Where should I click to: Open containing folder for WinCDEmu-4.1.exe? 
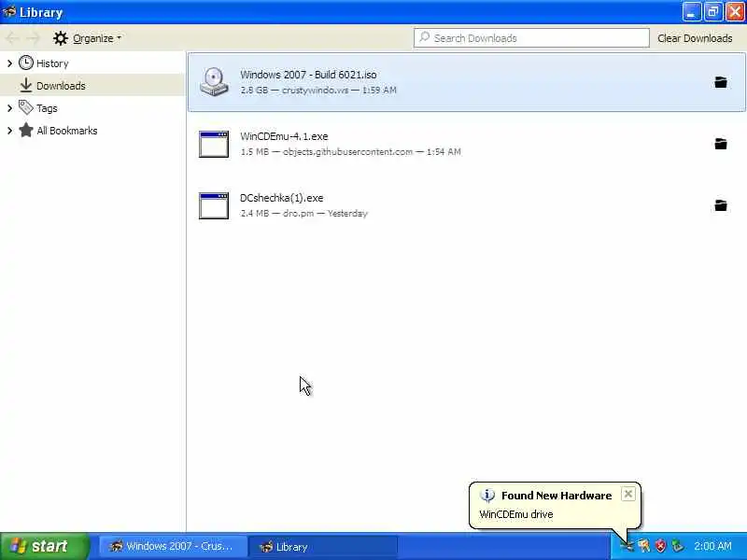click(x=720, y=144)
